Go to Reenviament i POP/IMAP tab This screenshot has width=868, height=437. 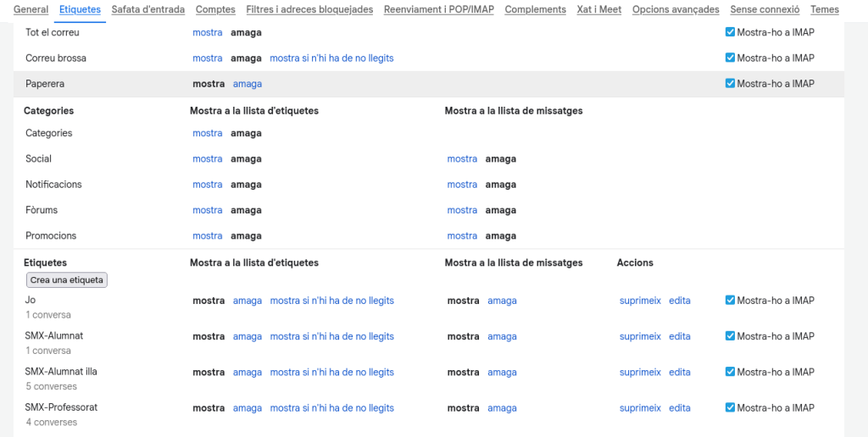[438, 9]
